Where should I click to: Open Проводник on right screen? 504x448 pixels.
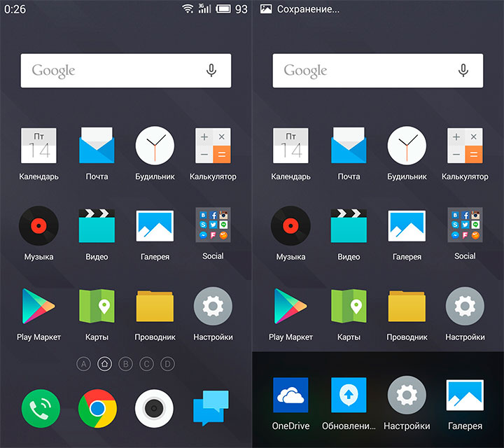pyautogui.click(x=407, y=307)
